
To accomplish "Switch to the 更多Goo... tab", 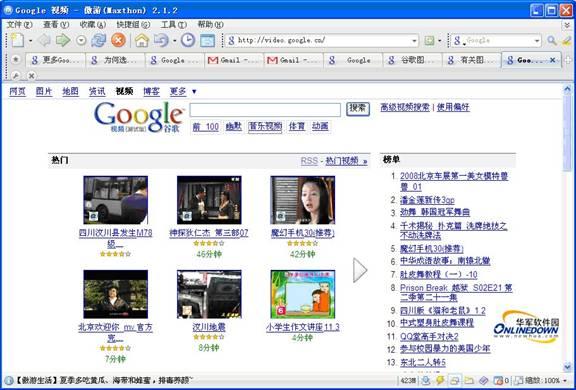I will click(x=55, y=60).
